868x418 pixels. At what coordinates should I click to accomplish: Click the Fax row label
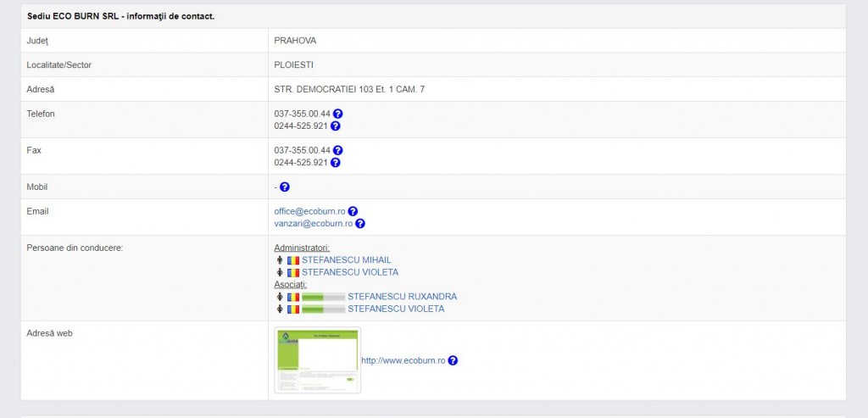pyautogui.click(x=34, y=150)
